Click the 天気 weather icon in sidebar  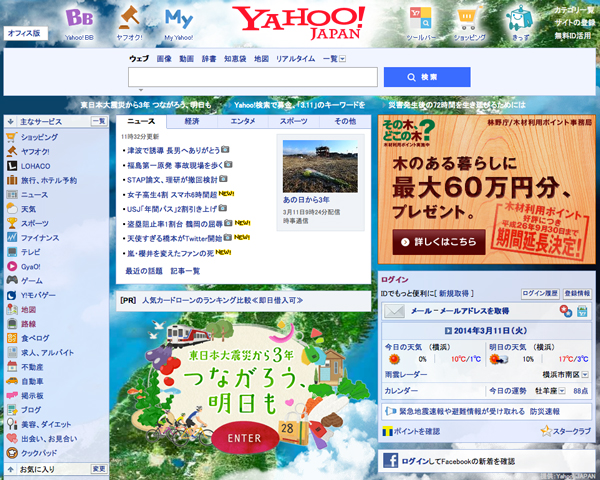click(12, 209)
